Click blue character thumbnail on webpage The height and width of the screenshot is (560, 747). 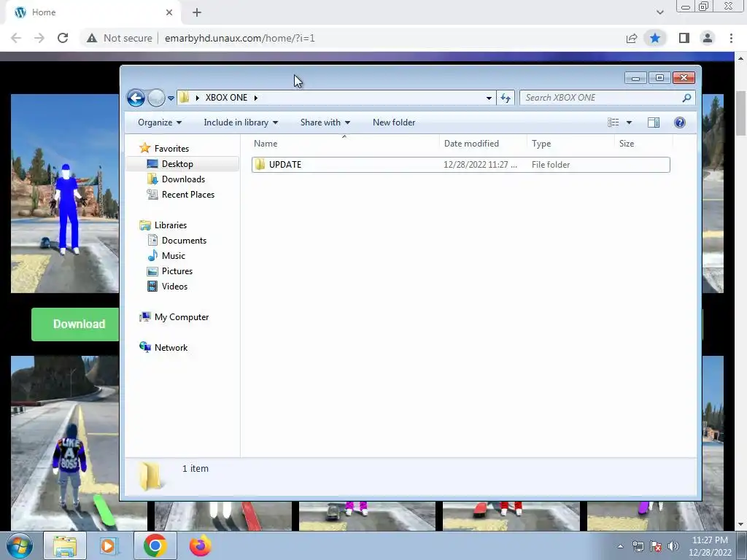(65, 193)
